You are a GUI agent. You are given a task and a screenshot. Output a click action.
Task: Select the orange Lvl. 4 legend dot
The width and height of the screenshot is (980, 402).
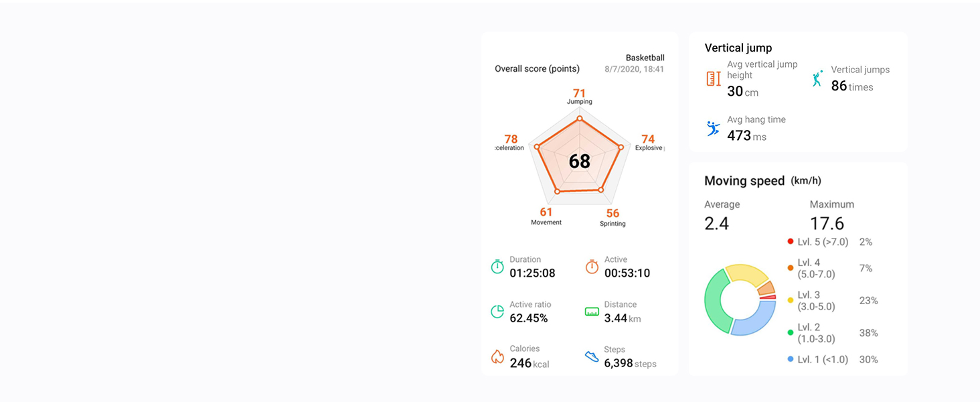pyautogui.click(x=791, y=268)
